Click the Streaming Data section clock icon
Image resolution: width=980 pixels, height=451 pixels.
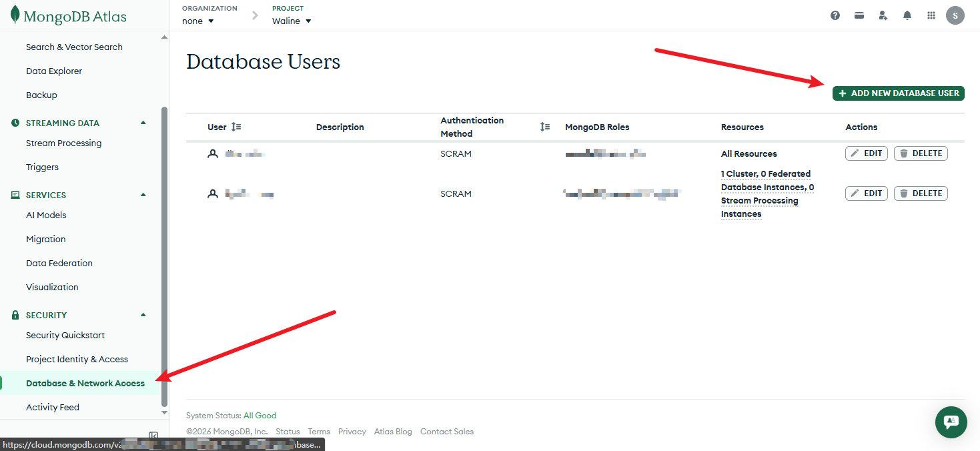[15, 123]
